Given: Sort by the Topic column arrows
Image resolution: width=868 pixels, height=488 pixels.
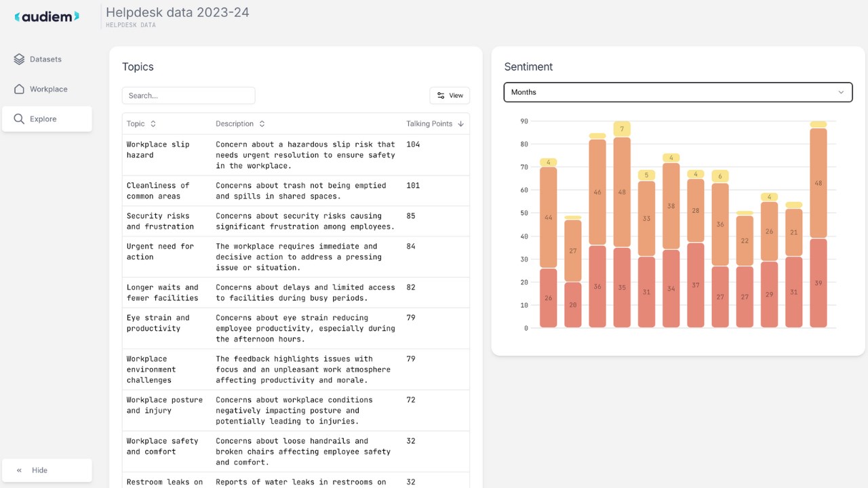Looking at the screenshot, I should click(x=153, y=124).
